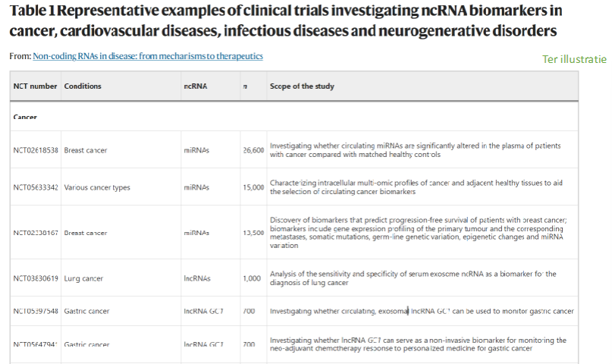Click the 26,600 sample size cell
The width and height of the screenshot is (612, 364).
(253, 150)
